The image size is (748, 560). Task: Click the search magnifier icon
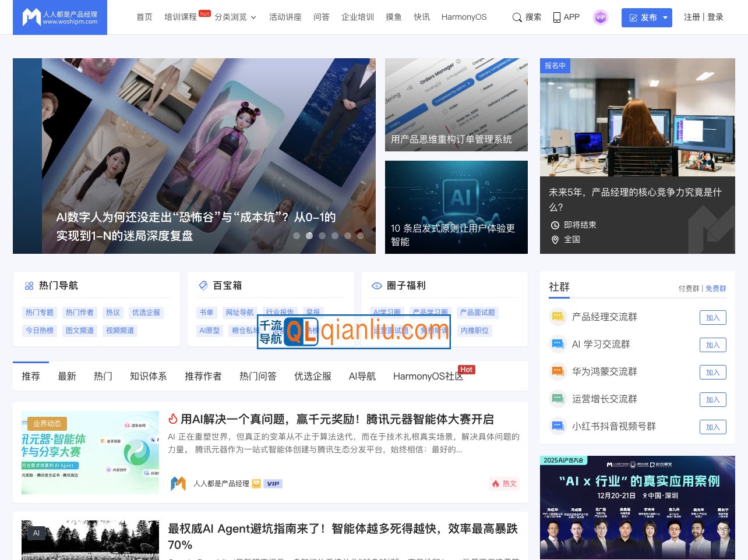517,17
